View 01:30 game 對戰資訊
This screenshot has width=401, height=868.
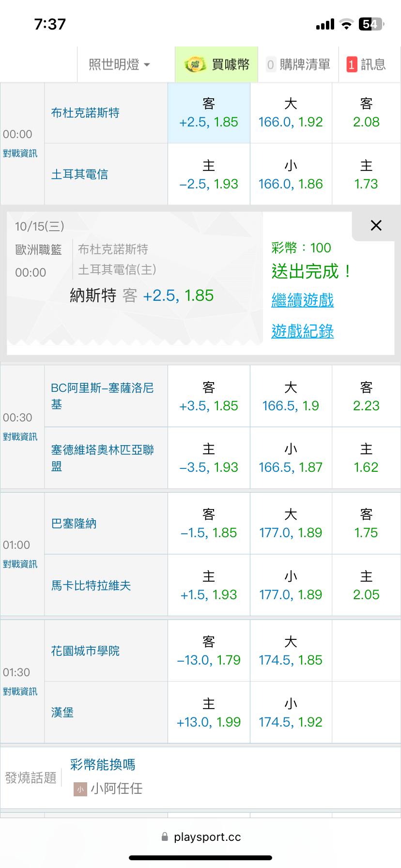(20, 692)
